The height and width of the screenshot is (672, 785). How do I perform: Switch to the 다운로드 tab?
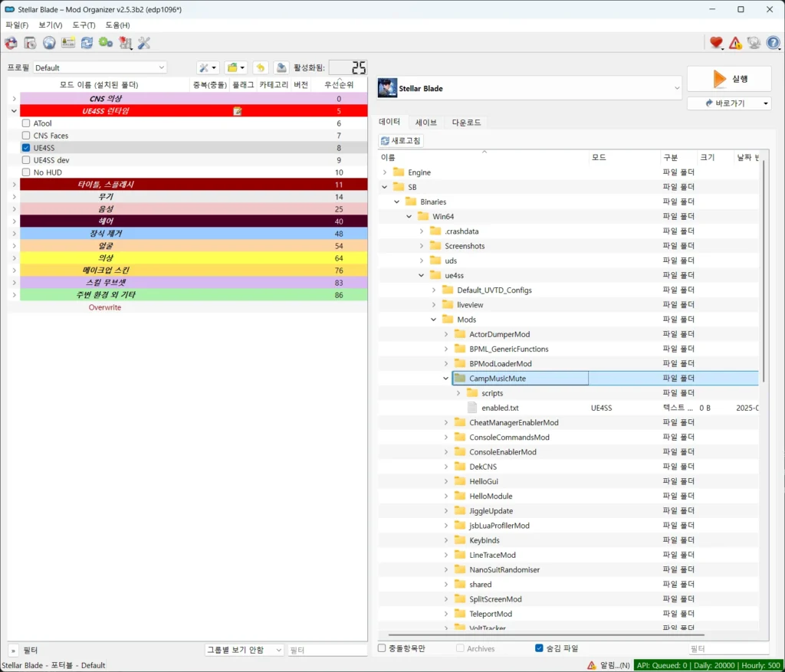tap(466, 122)
